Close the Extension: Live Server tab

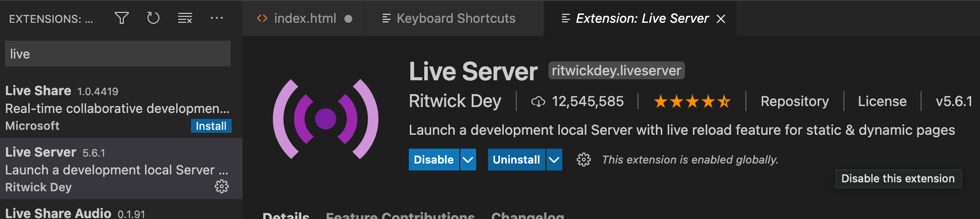[x=721, y=19]
